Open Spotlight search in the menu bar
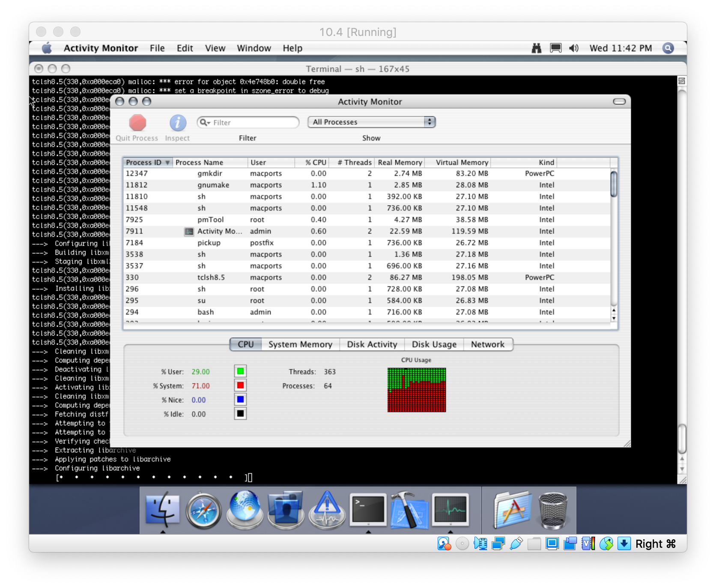 [x=668, y=48]
